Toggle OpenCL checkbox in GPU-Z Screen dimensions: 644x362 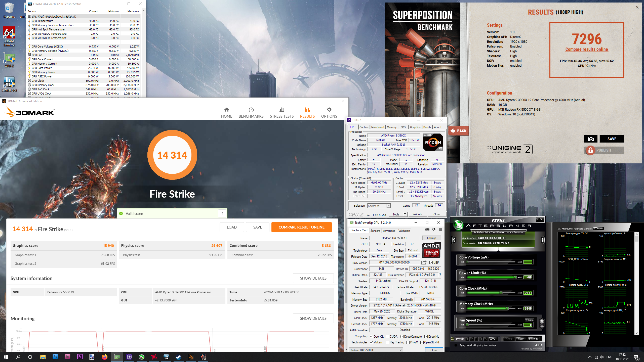[x=371, y=336]
